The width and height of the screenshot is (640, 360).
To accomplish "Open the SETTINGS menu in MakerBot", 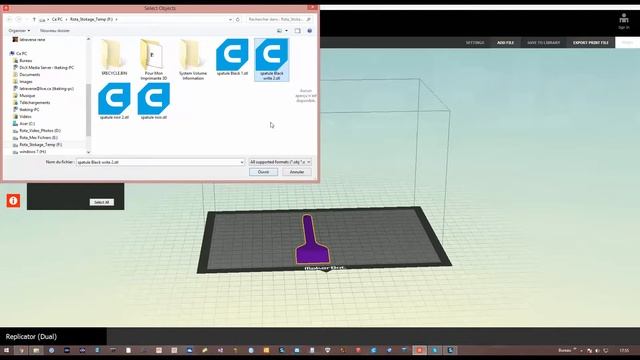I will coord(475,42).
